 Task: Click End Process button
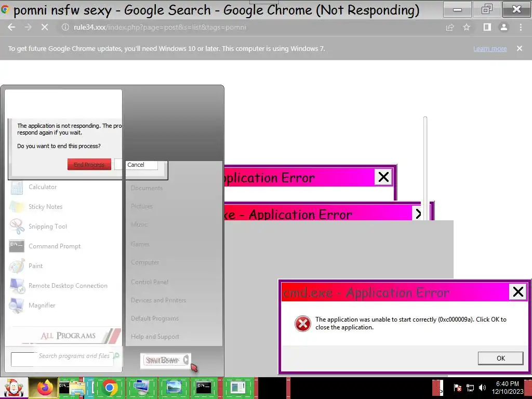coord(89,165)
